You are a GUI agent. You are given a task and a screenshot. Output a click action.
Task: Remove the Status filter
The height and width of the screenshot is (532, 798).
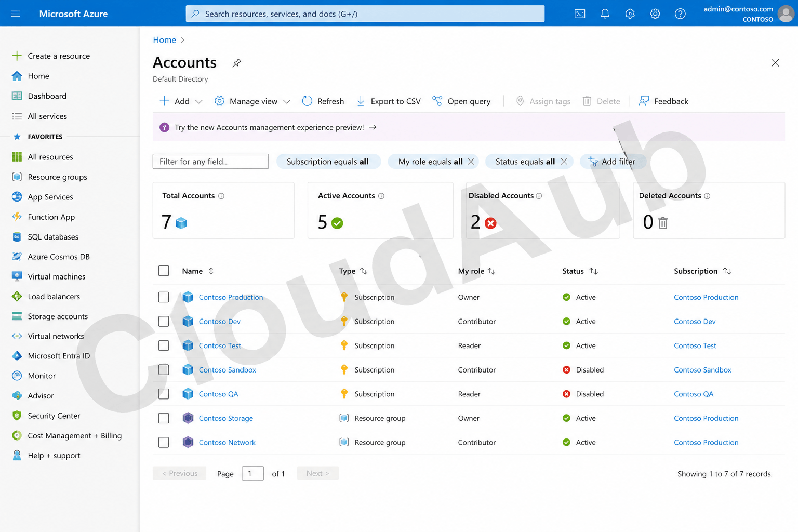tap(564, 162)
